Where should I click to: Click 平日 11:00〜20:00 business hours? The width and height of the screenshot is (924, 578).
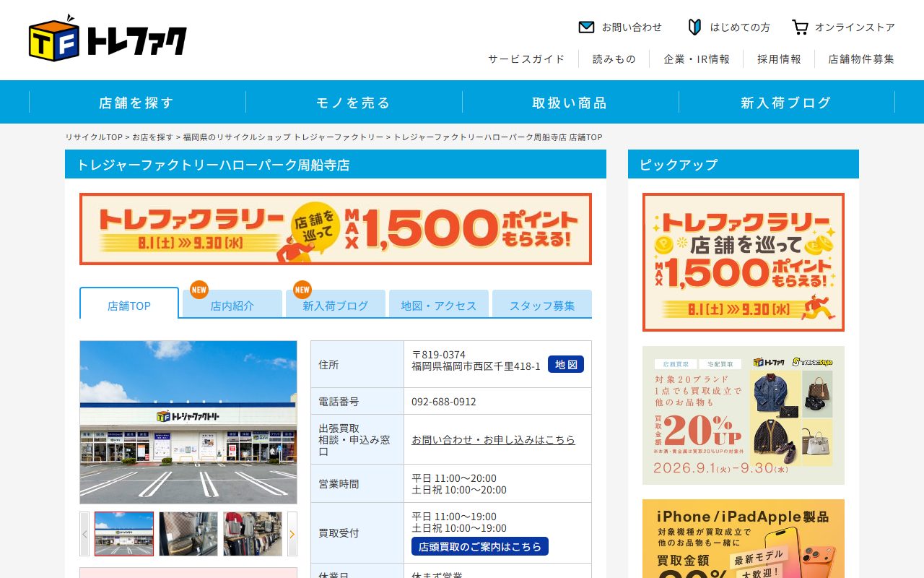[x=454, y=478]
